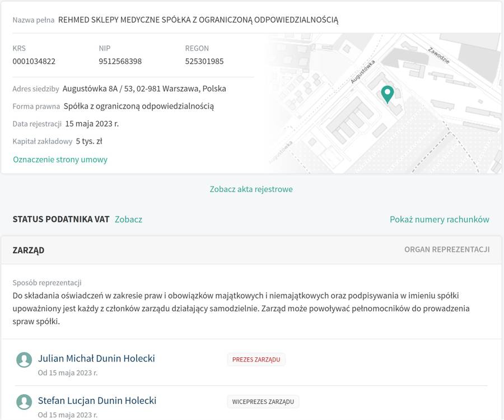
Task: Show bank accounts via "Pokaż numery rachunków"
Action: click(439, 219)
